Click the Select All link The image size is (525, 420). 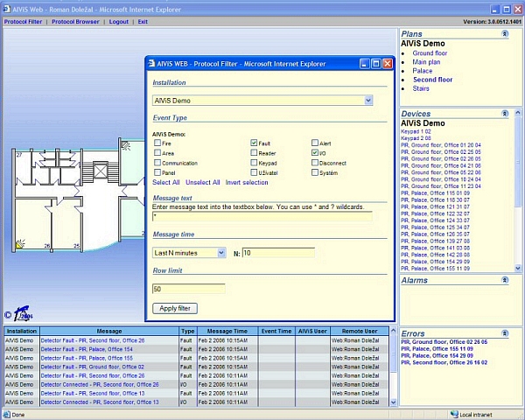click(166, 183)
